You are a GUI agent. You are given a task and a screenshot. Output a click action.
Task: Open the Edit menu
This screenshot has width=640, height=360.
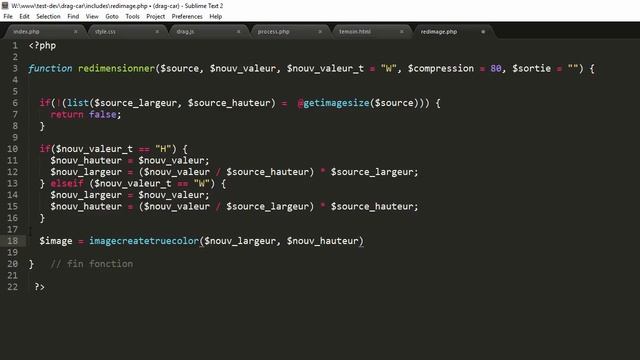pos(24,16)
